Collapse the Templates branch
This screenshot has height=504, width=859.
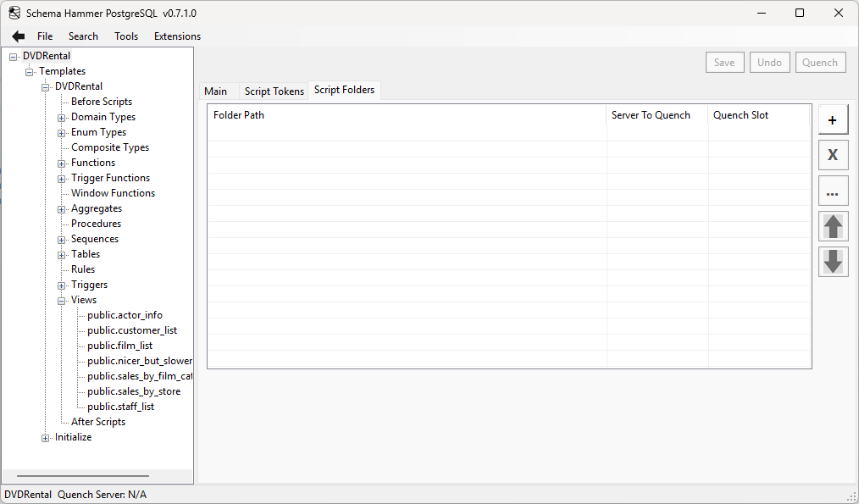click(29, 71)
